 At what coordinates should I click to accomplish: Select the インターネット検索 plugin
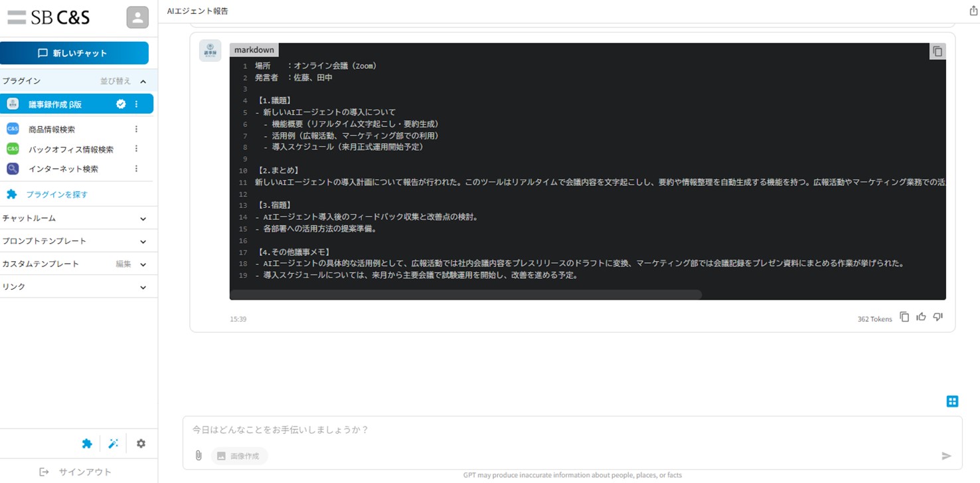click(63, 169)
